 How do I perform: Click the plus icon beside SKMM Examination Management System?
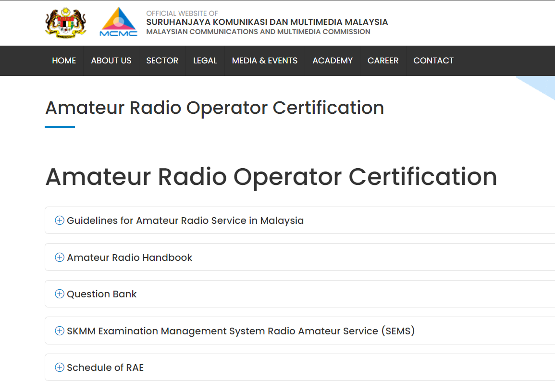pyautogui.click(x=60, y=331)
